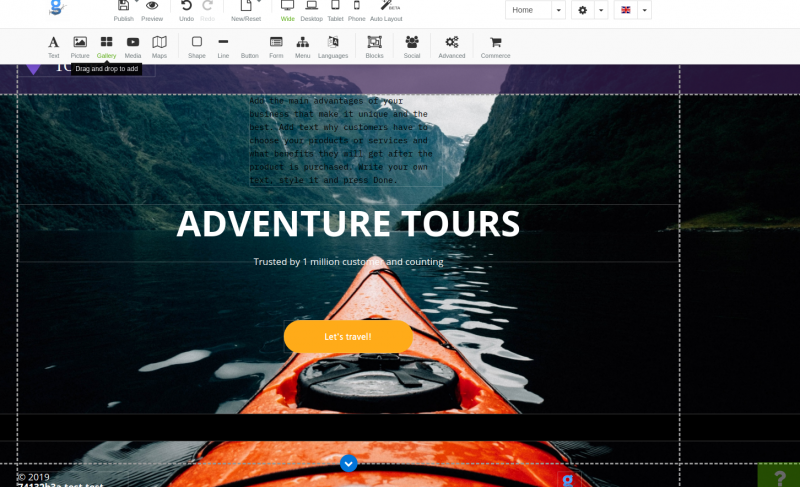Viewport: 800px width, 487px height.
Task: Expand the Home page dropdown arrow
Action: coord(559,10)
